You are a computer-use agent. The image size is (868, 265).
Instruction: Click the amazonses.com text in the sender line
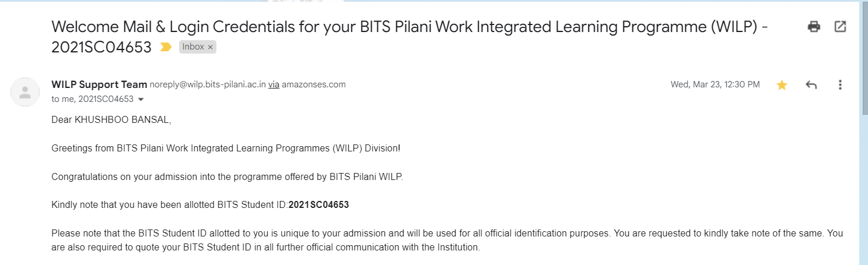point(314,84)
